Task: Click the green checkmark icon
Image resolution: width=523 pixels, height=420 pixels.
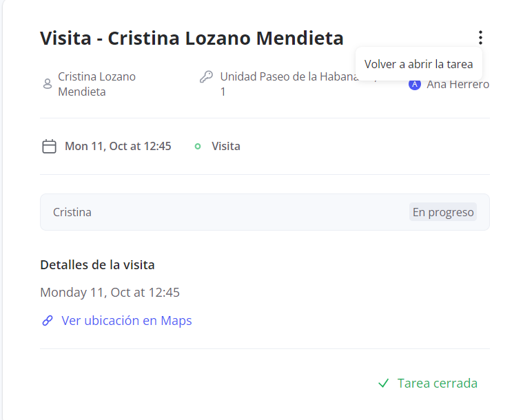Action: [x=384, y=384]
